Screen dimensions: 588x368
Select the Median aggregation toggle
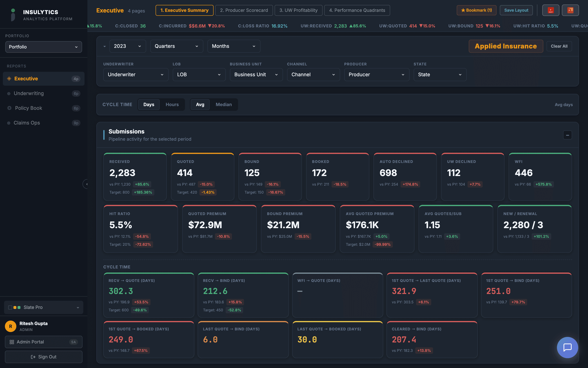(x=224, y=104)
